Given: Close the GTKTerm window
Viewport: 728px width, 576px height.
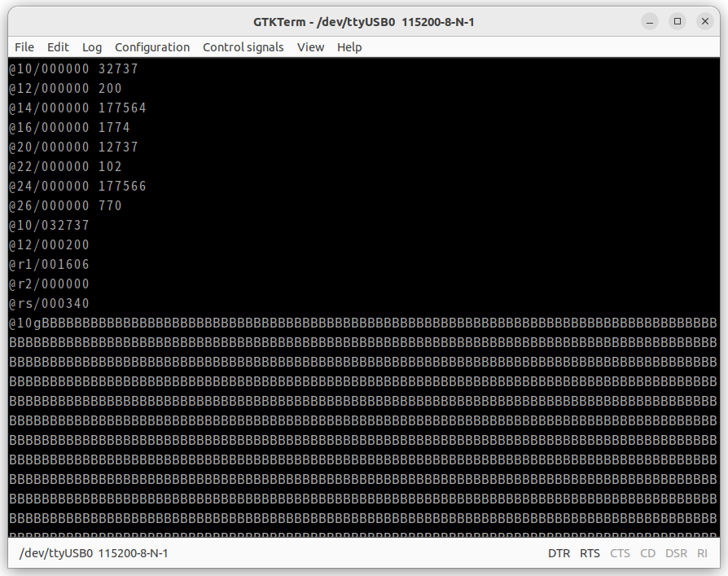Looking at the screenshot, I should [705, 21].
